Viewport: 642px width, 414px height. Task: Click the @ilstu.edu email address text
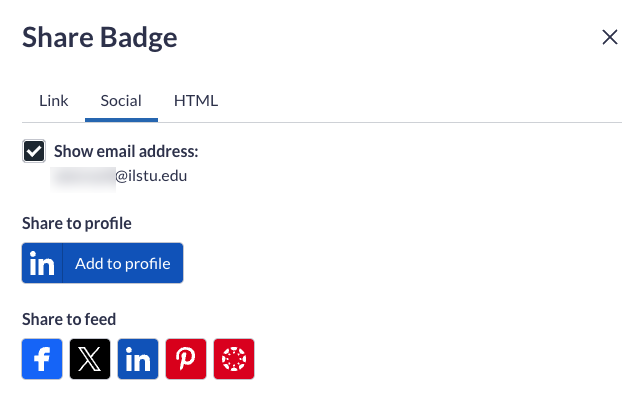coord(151,176)
